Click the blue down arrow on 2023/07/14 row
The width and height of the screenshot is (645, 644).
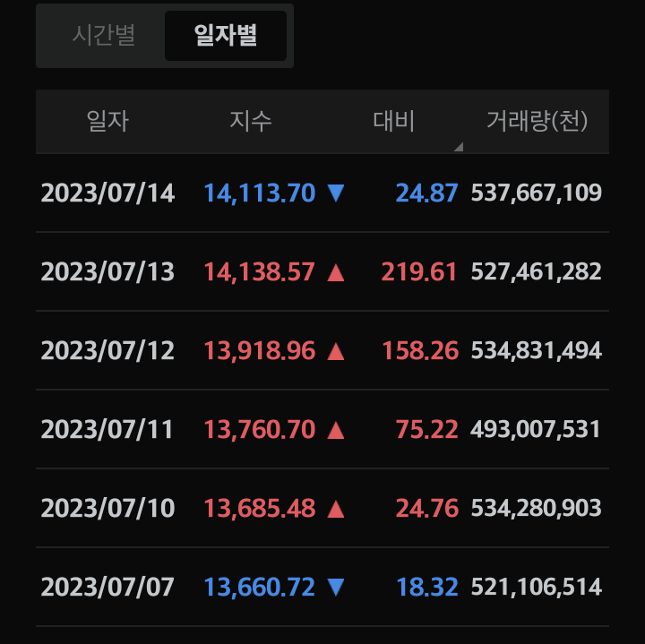click(336, 193)
